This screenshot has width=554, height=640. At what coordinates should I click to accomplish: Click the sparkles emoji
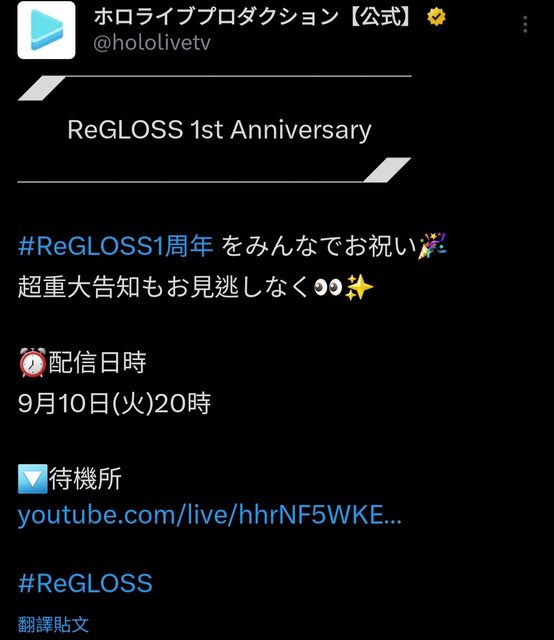[359, 287]
